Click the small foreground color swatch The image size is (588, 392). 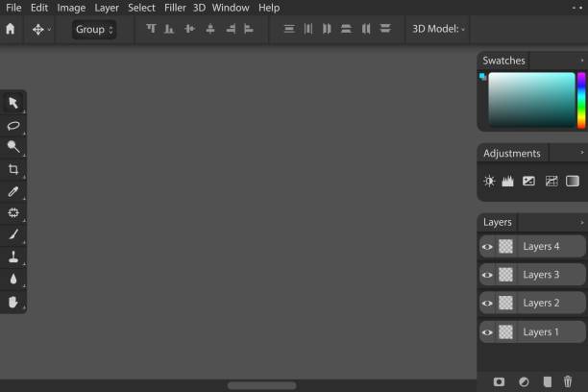[482, 77]
